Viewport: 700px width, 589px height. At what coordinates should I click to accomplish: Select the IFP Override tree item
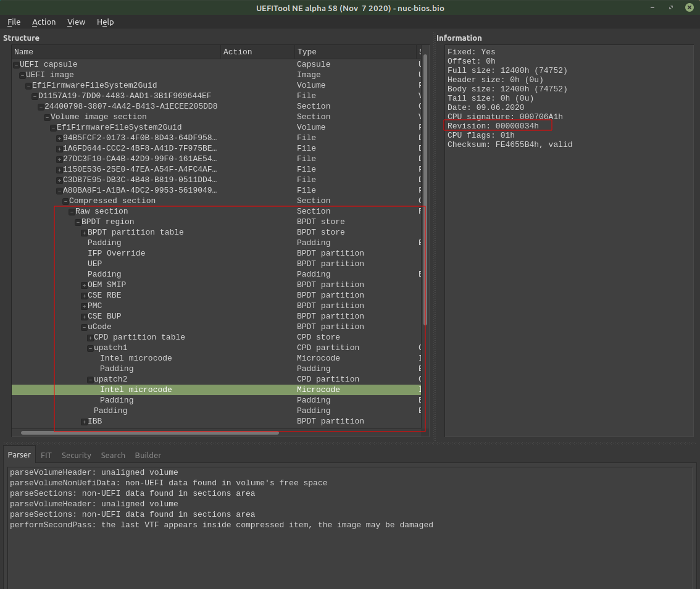116,253
